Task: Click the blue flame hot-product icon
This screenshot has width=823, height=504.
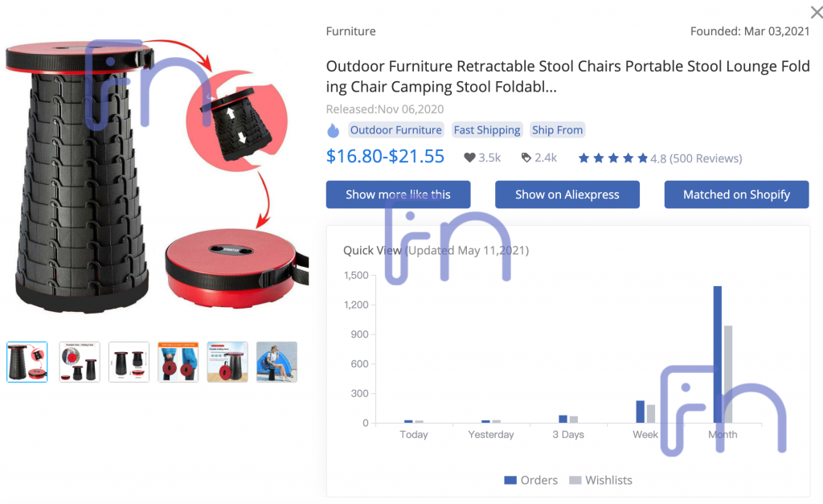Action: coord(334,130)
